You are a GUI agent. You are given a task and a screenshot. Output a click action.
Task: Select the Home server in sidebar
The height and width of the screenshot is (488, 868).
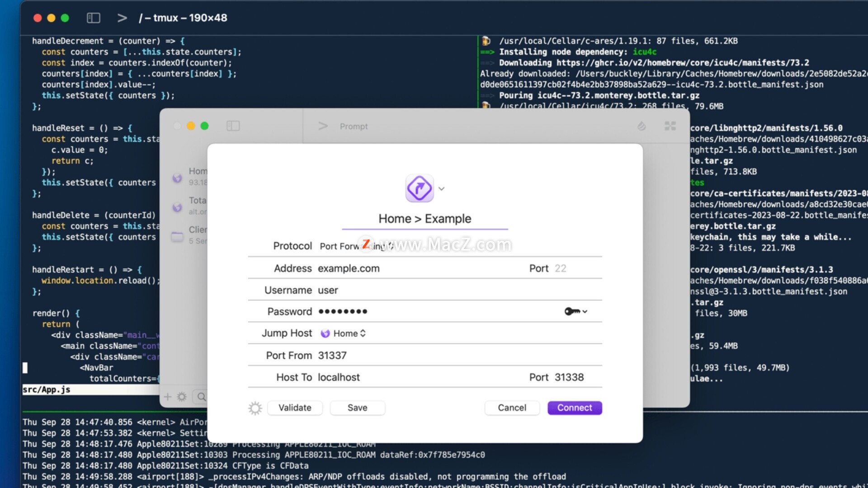pyautogui.click(x=190, y=177)
